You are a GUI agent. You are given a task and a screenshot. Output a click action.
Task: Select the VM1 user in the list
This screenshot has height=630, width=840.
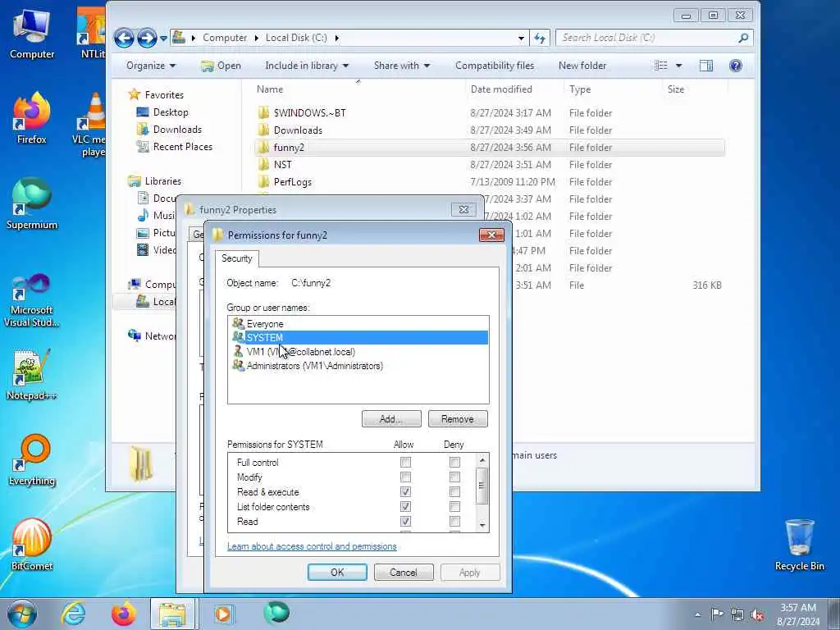[x=358, y=351]
